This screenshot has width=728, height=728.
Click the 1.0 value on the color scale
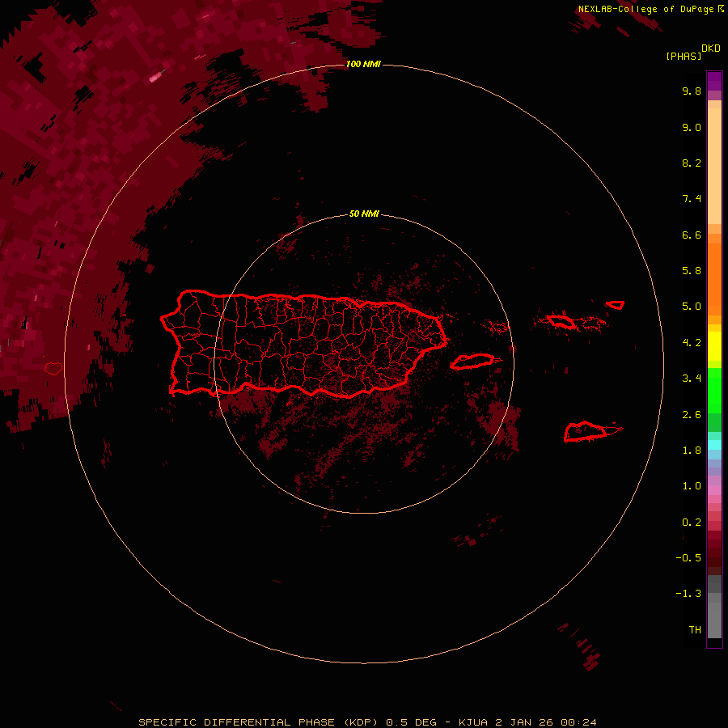coord(692,485)
